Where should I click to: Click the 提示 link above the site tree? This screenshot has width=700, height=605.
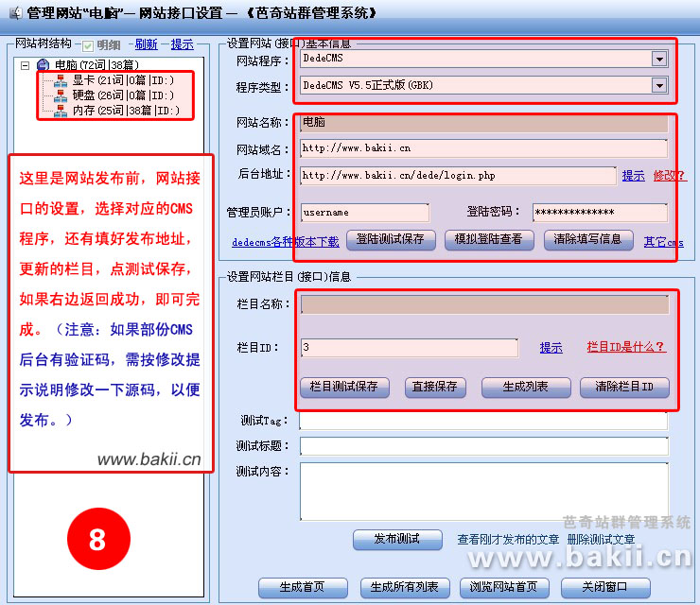pos(183,44)
